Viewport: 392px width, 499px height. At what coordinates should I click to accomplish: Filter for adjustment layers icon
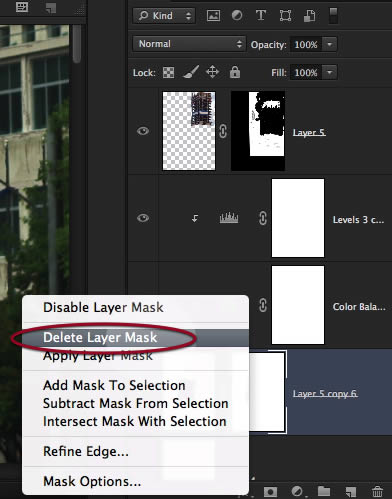pos(237,15)
